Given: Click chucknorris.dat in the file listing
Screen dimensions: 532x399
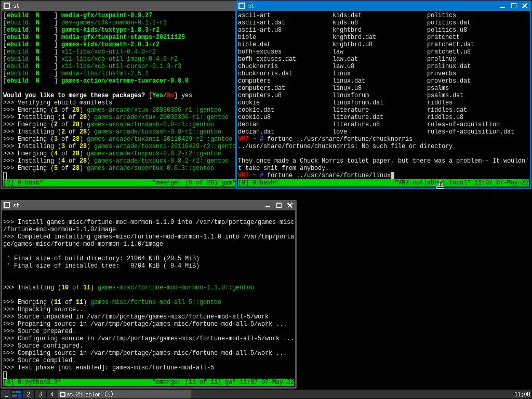Looking at the screenshot, I should (x=265, y=73).
